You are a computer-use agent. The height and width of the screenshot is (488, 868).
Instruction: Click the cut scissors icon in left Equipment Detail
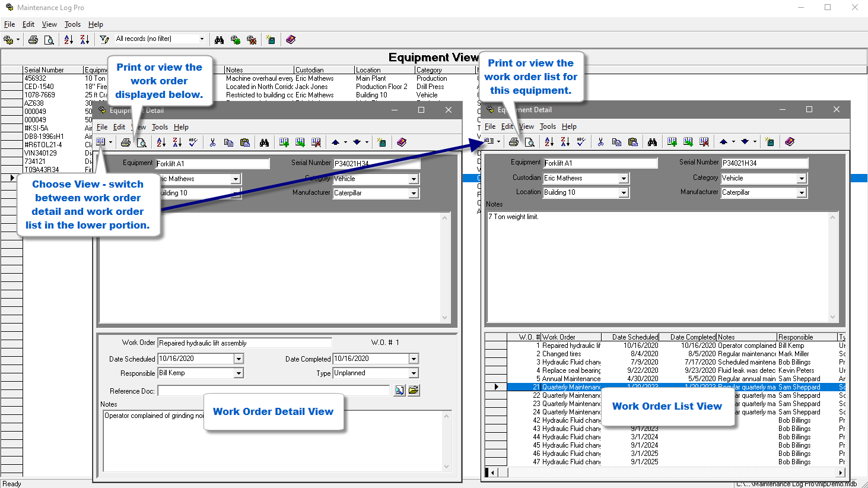(212, 142)
